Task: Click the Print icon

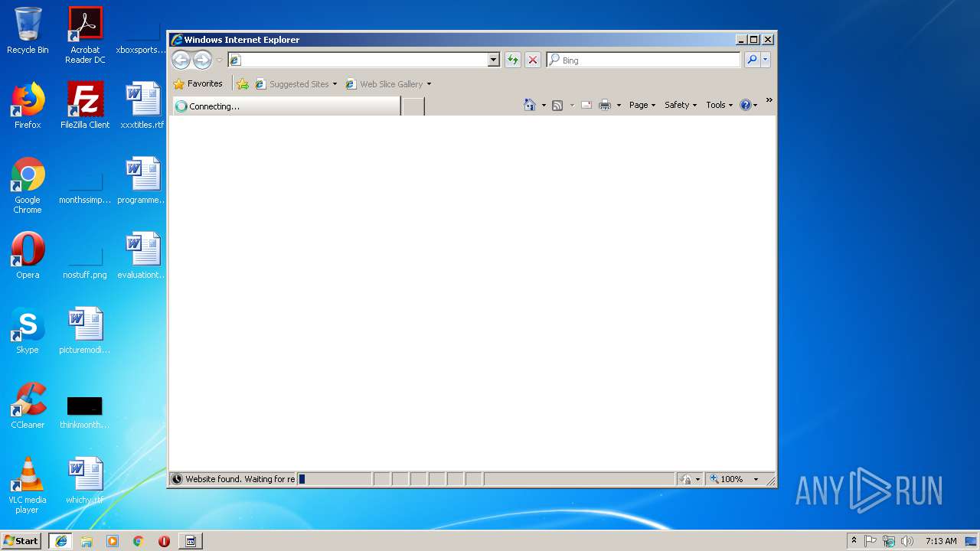Action: 605,105
